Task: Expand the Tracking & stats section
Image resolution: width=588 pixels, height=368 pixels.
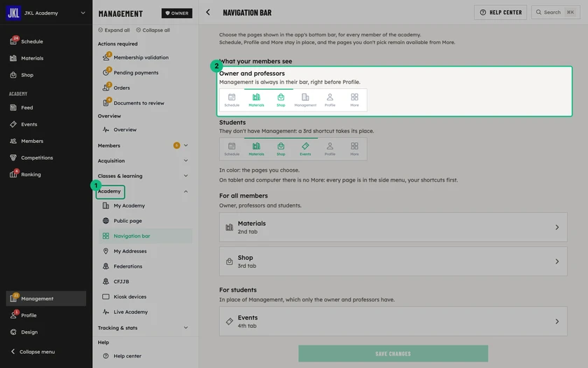Action: point(185,327)
